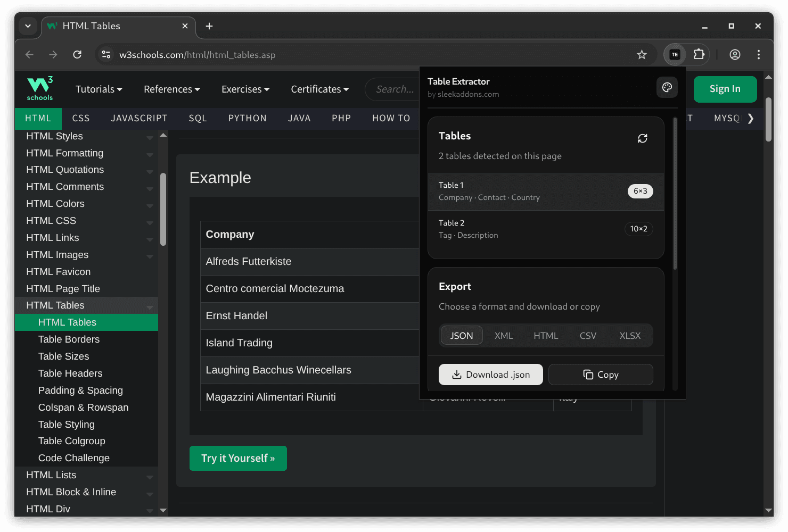
Task: Open the browser Extensions puzzle icon
Action: 699,55
